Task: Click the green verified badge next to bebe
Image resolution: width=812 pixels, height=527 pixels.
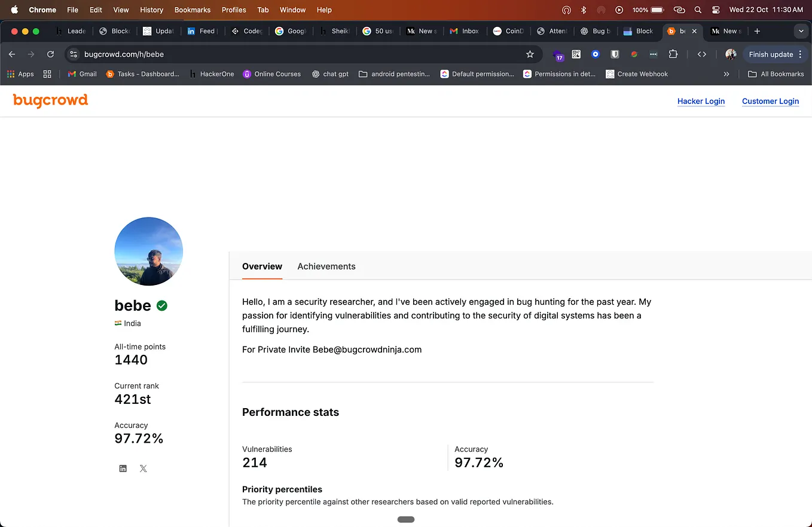Action: [x=161, y=305]
